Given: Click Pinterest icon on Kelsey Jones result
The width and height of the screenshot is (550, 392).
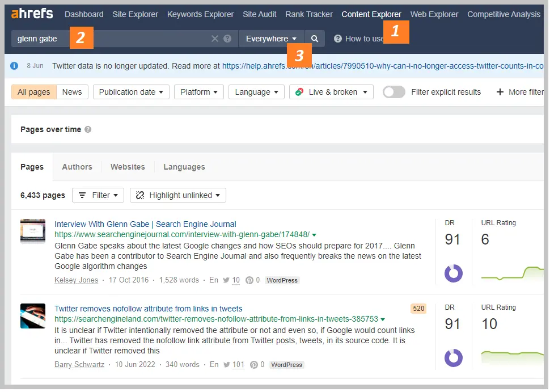Looking at the screenshot, I should [249, 280].
